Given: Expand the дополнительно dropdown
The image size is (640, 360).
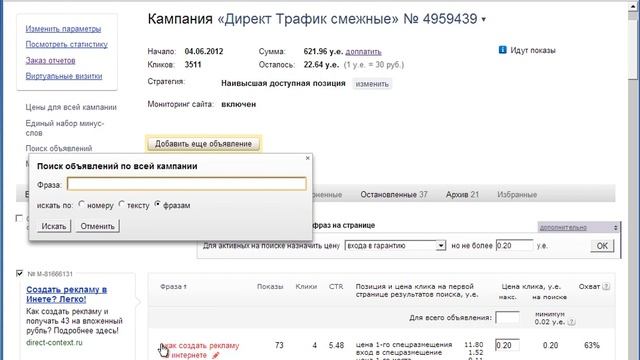Looking at the screenshot, I should tap(579, 227).
